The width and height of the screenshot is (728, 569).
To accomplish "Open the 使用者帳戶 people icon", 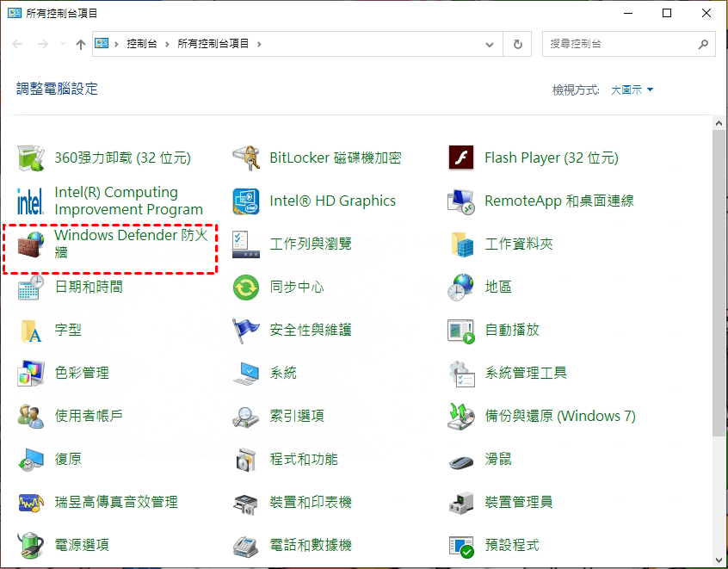I will tap(31, 416).
